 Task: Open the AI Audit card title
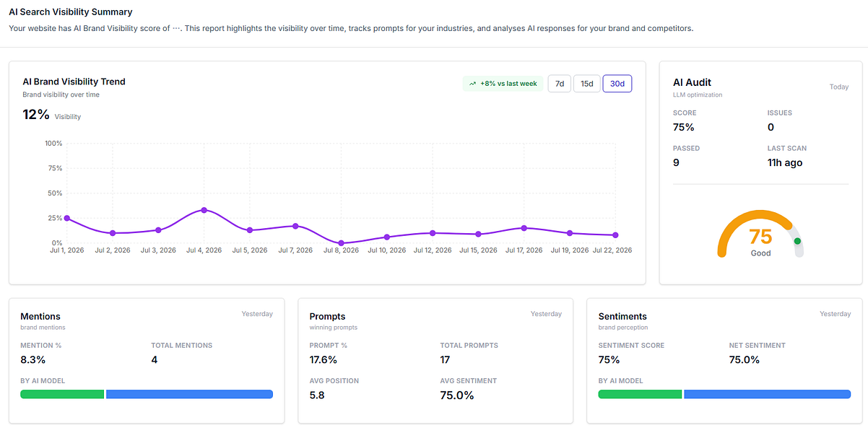[x=692, y=82]
